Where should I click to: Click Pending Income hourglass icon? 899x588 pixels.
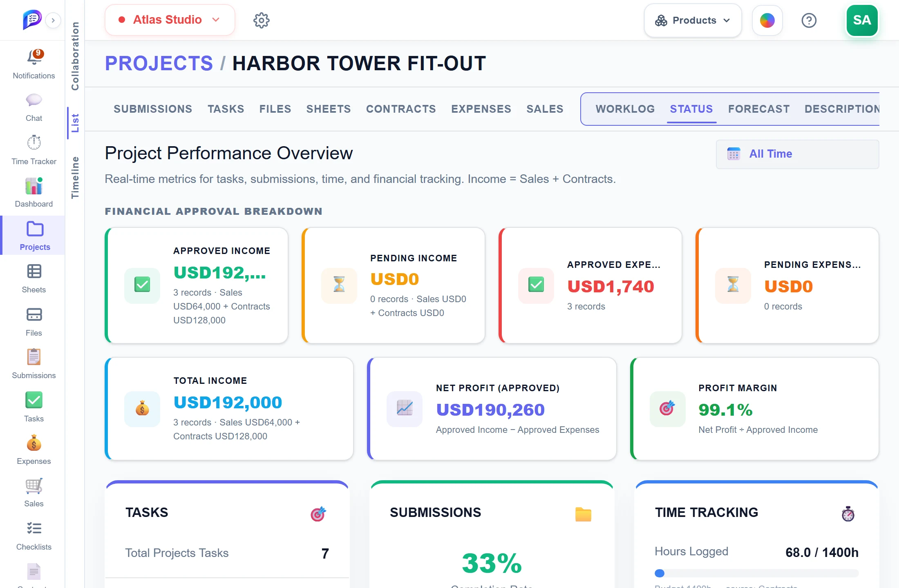pos(339,285)
